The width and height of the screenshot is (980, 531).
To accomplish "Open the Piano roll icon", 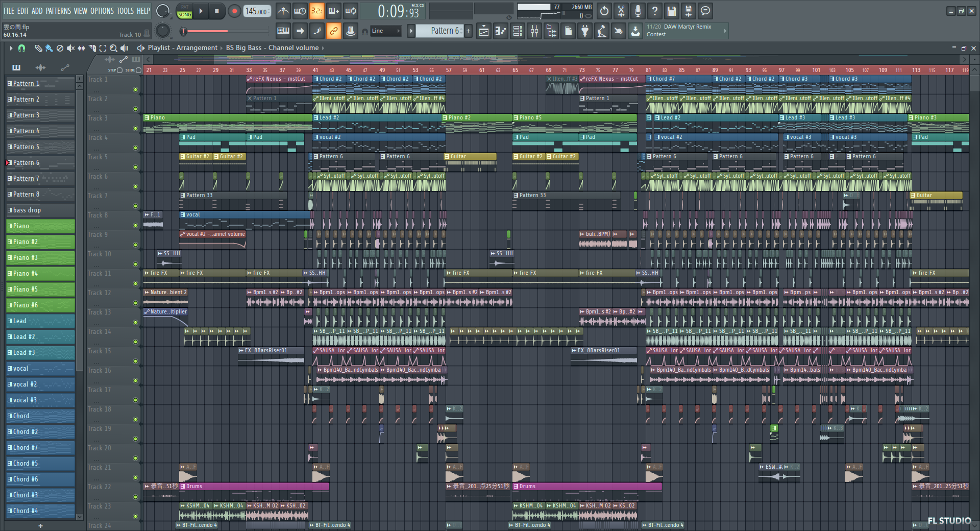I will [501, 31].
